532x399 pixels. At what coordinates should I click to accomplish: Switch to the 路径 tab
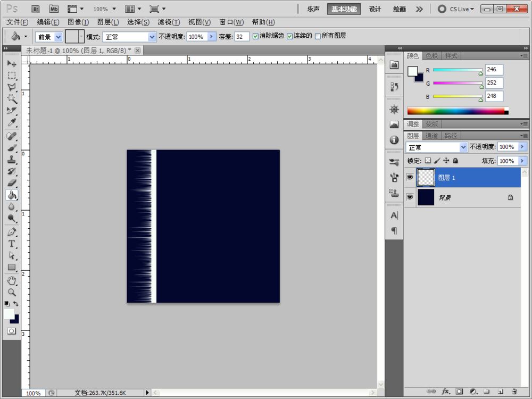point(451,136)
